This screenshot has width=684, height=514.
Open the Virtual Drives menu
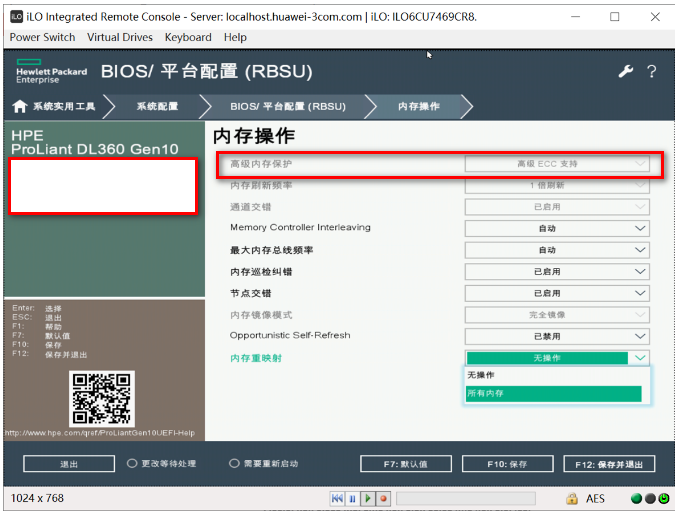pos(120,38)
